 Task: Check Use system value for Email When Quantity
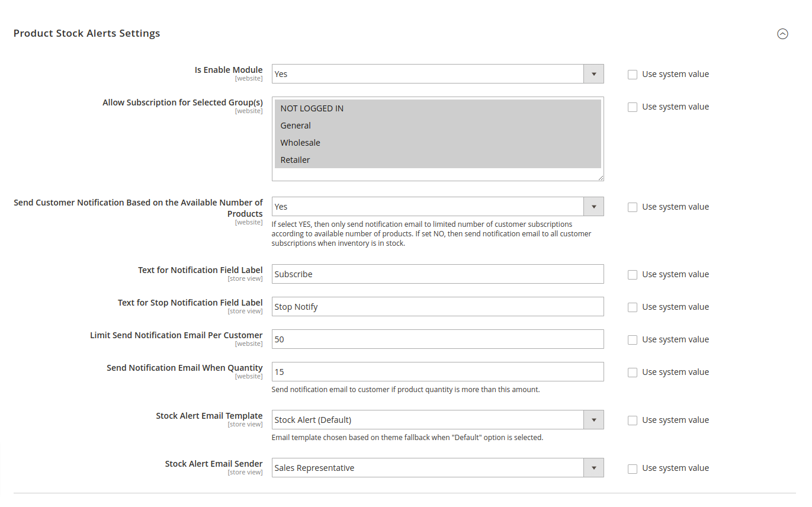pyautogui.click(x=633, y=373)
